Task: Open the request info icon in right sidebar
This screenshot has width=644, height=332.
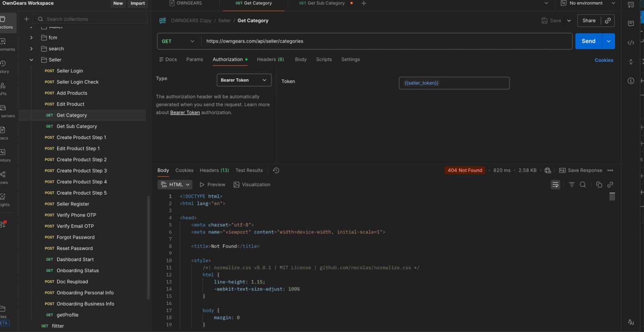Action: [x=631, y=81]
